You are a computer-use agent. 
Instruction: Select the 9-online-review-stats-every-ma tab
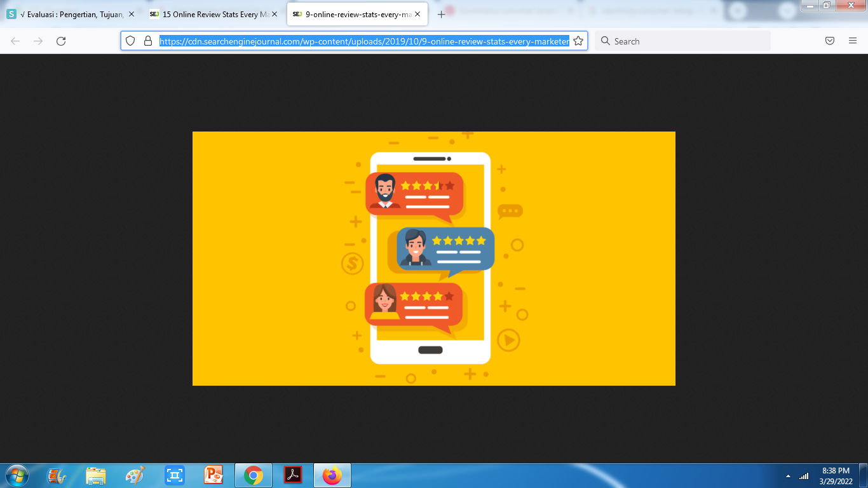pos(357,14)
